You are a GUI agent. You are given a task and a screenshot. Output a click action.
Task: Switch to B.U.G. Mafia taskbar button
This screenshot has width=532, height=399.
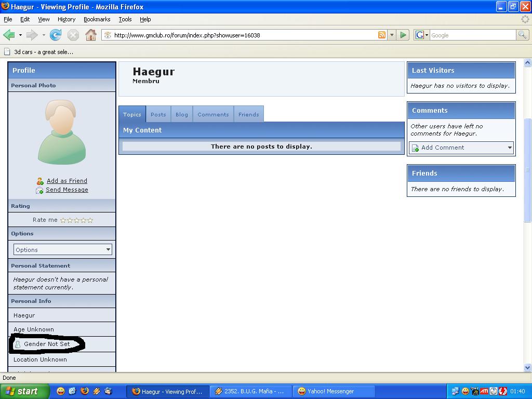coord(250,392)
